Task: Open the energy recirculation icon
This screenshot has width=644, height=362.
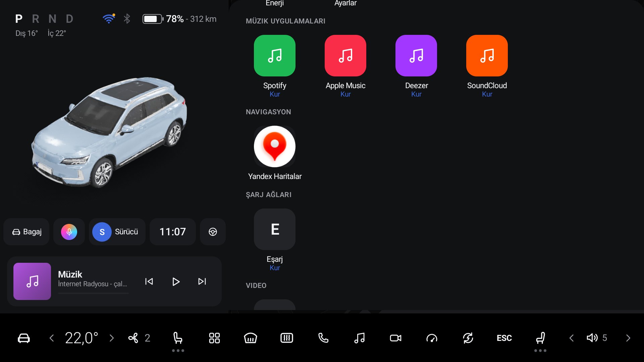Action: (468, 338)
